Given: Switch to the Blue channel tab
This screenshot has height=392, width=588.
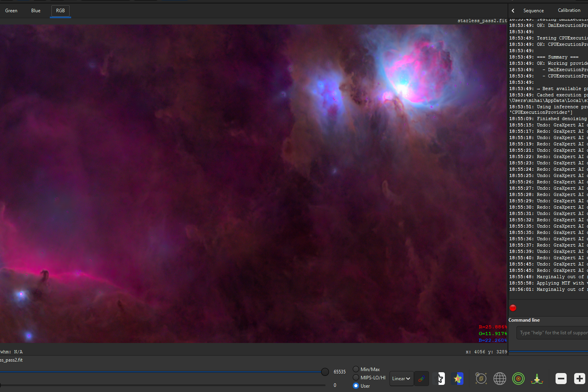Looking at the screenshot, I should click(36, 11).
